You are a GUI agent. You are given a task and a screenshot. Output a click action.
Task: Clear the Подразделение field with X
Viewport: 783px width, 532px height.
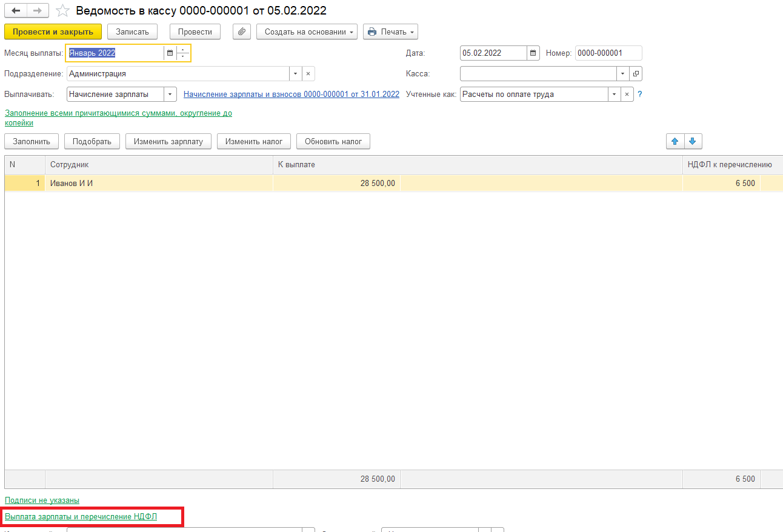tap(308, 73)
